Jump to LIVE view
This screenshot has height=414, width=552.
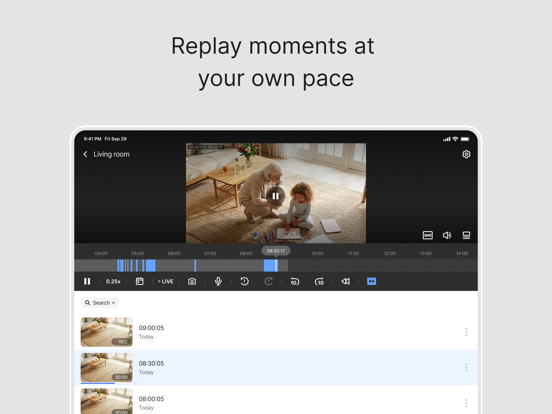(165, 281)
